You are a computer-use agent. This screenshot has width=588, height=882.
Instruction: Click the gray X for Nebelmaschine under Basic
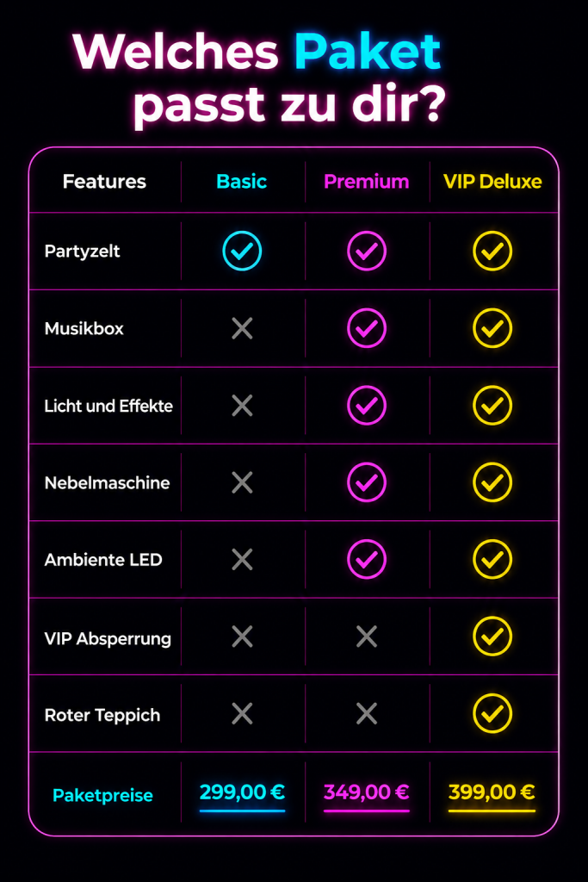(x=242, y=482)
